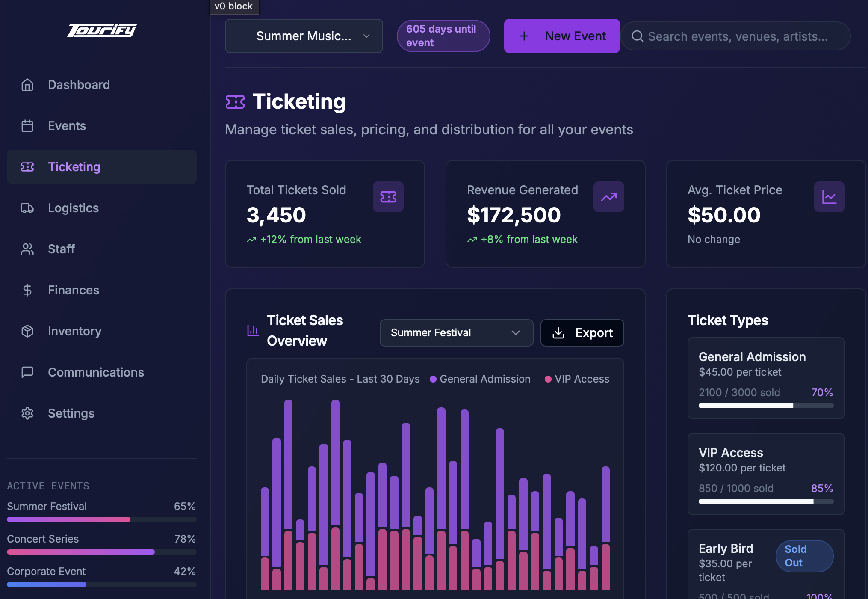868x599 pixels.
Task: Click the Dashboard home icon
Action: [x=27, y=85]
